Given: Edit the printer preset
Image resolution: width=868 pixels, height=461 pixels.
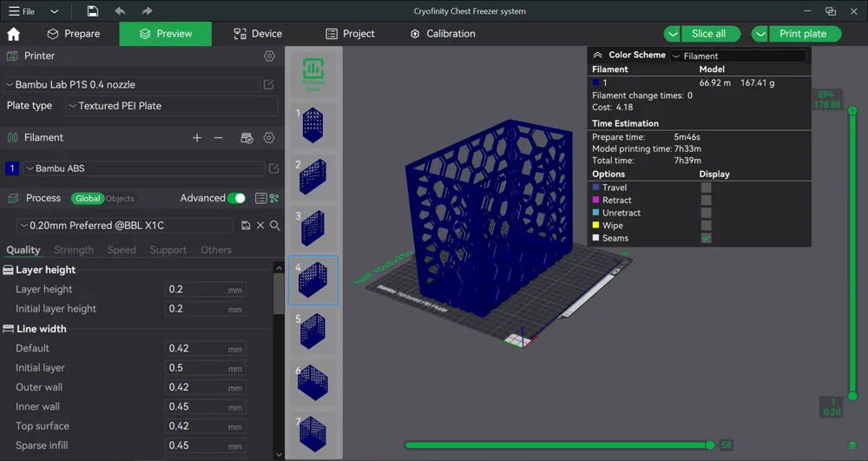Looking at the screenshot, I should tap(269, 85).
